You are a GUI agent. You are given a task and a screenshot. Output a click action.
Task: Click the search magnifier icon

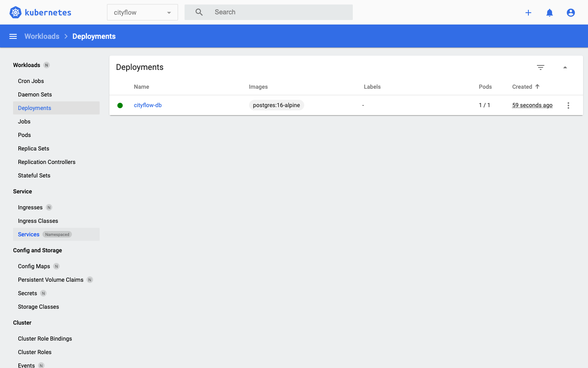(x=199, y=12)
